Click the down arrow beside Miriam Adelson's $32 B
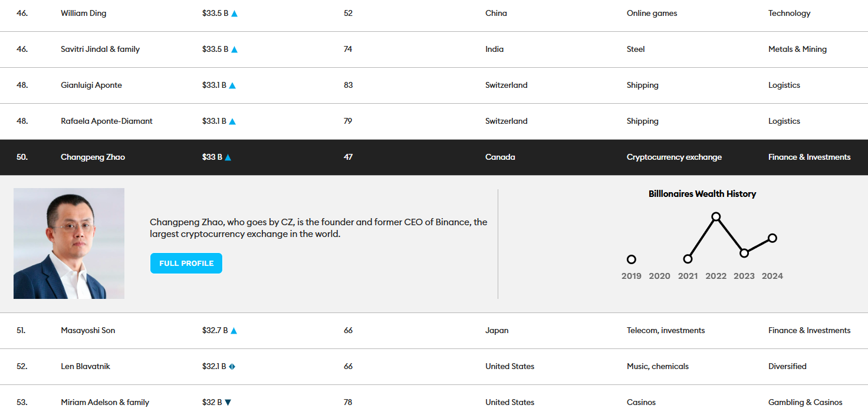The image size is (868, 418). point(228,403)
